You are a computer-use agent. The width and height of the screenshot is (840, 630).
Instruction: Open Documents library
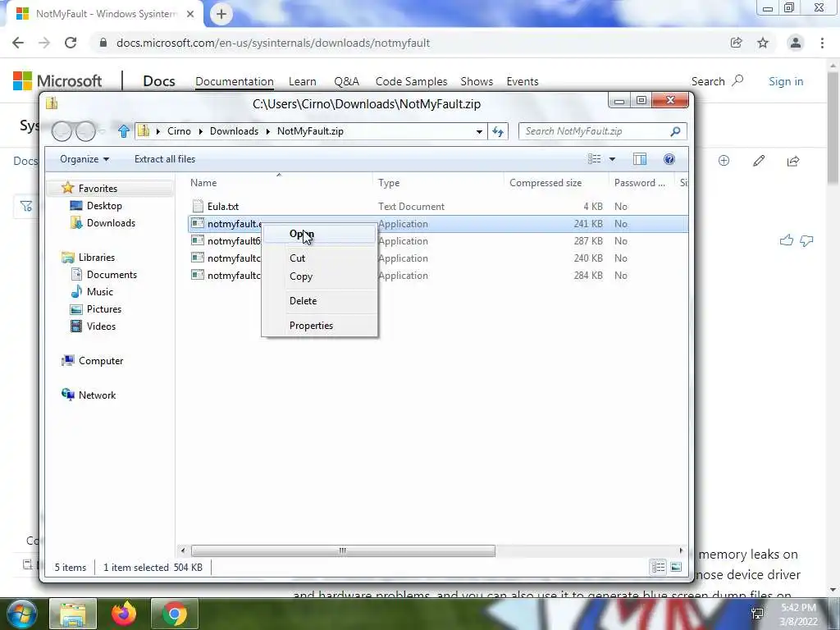pos(112,274)
